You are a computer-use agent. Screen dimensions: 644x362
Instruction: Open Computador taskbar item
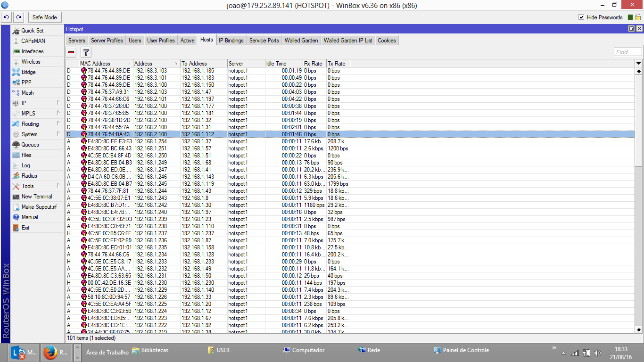coord(304,350)
